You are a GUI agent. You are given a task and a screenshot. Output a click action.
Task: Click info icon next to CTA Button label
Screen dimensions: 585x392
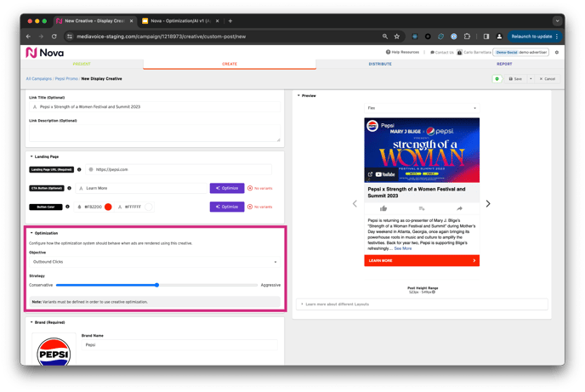[69, 188]
